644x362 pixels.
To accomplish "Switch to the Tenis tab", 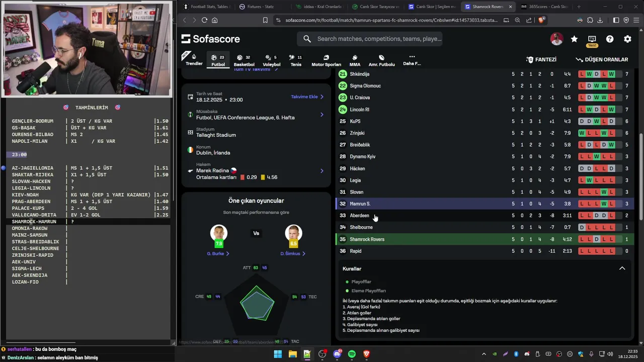I will coord(296,60).
